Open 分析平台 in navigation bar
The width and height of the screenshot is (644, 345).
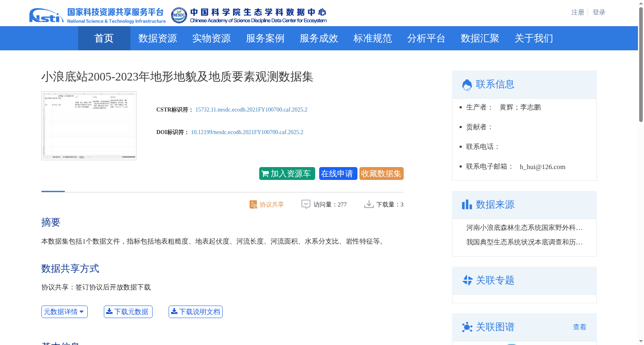point(426,38)
